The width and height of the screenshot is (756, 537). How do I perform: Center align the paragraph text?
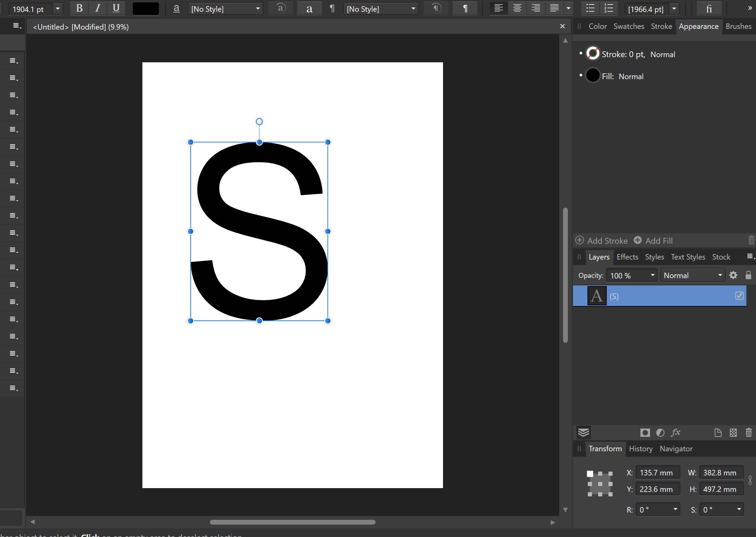pyautogui.click(x=517, y=8)
